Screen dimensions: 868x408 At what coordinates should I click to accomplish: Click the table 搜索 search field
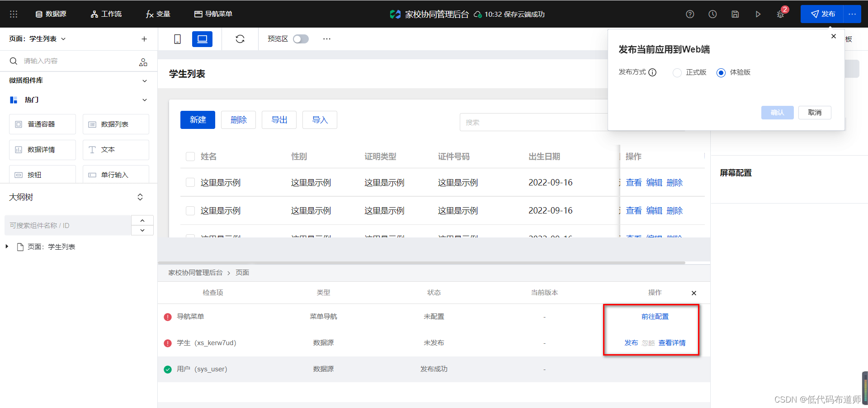533,122
